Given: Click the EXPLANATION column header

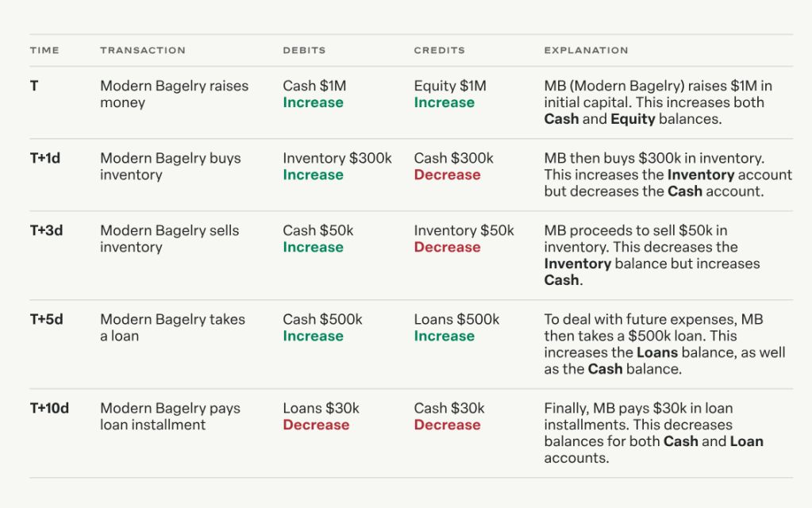Looking at the screenshot, I should point(586,50).
